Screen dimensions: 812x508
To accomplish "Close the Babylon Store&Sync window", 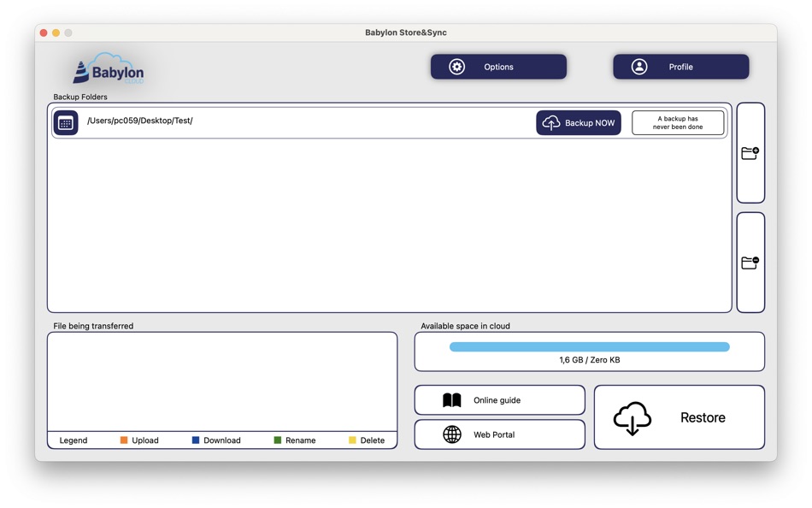I will [x=44, y=32].
